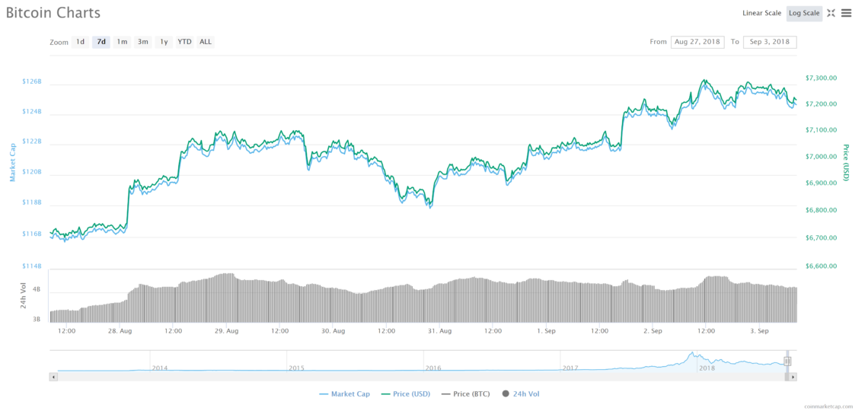868x411 pixels.
Task: Select the 3m zoom range
Action: click(x=143, y=42)
